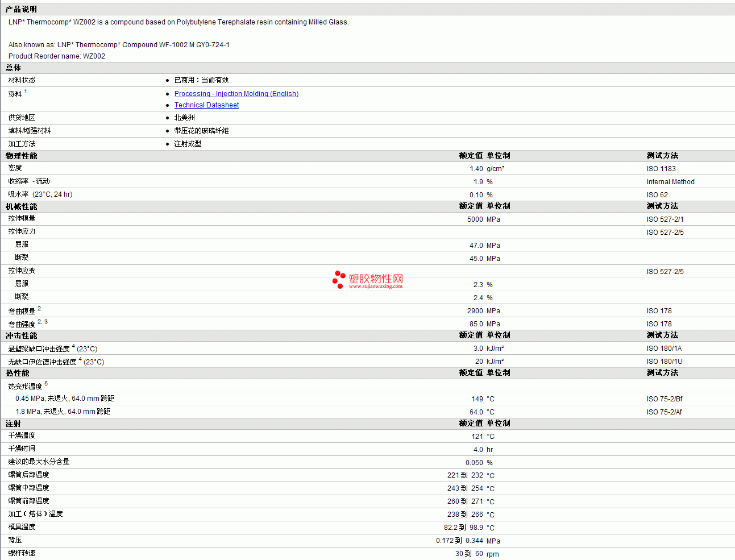Select the 'Product Reorder name: WZ002' line
This screenshot has width=735, height=560.
coord(57,56)
